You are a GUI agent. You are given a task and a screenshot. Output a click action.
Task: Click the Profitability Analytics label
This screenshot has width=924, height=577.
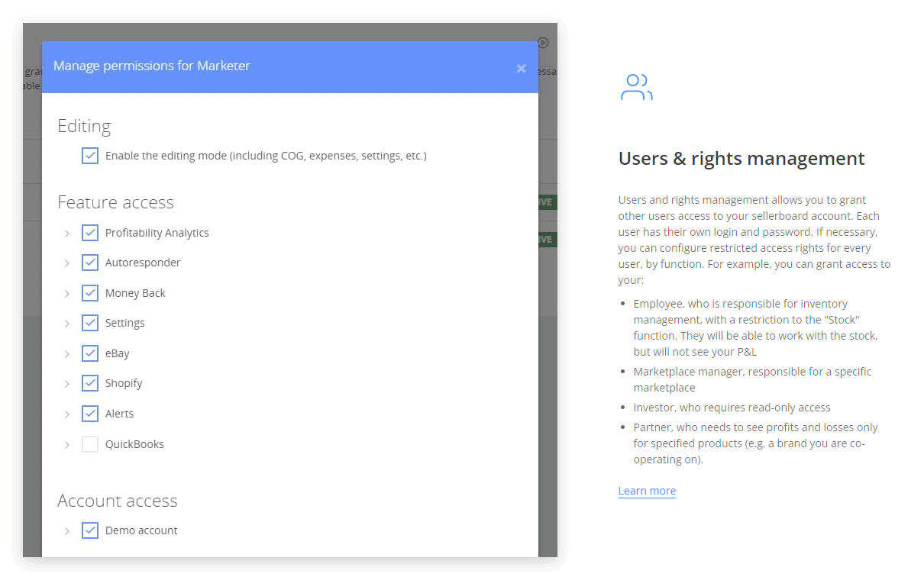(x=157, y=233)
